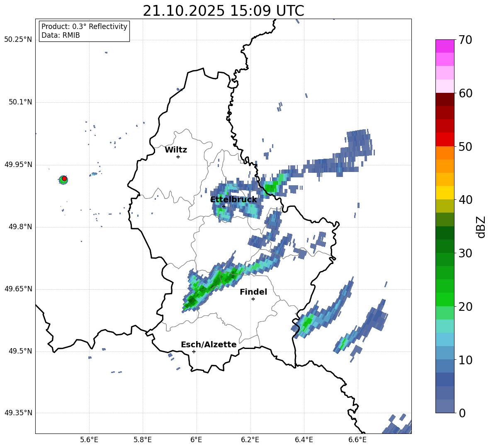The width and height of the screenshot is (491, 448).
Task: Click the 'Product: 0.3° Reflectivity' text
Action: [84, 26]
